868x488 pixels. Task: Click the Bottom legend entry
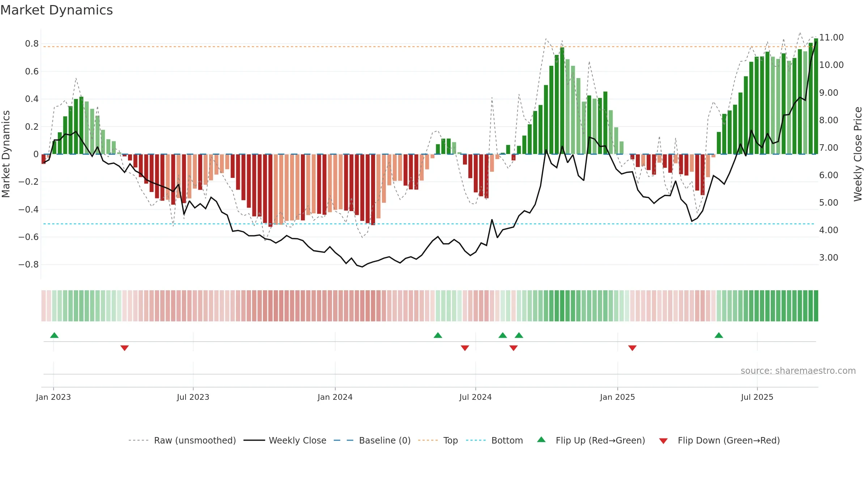(494, 440)
